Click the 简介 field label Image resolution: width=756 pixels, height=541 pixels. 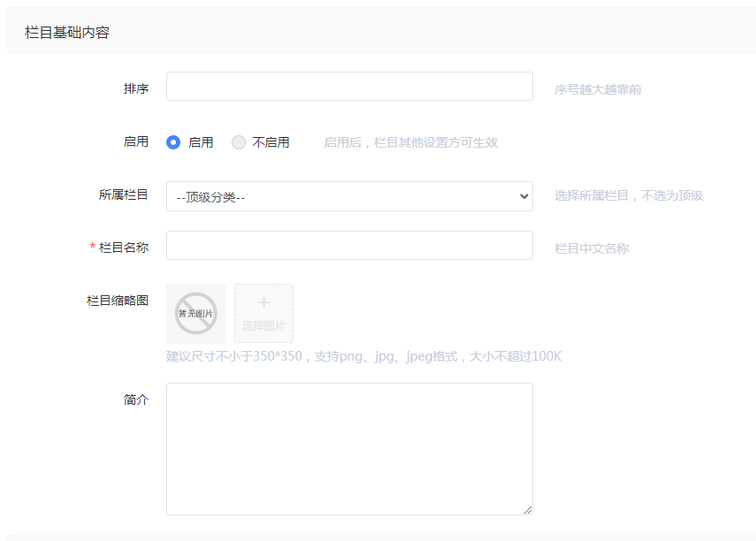[136, 400]
